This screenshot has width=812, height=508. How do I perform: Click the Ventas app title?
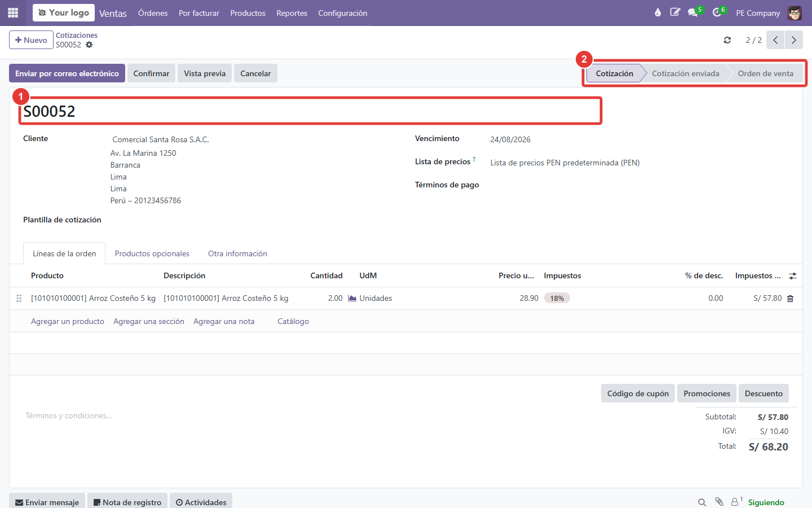point(113,13)
